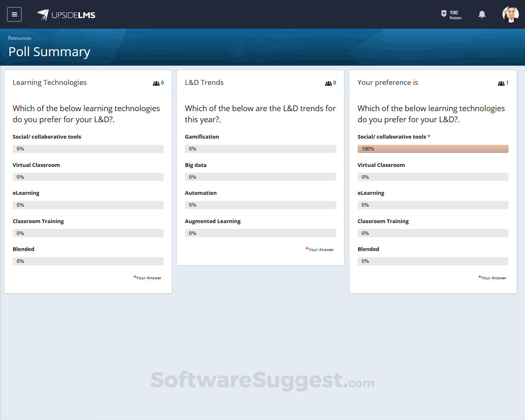Click Your Answer on the L&D Trends card

point(320,249)
